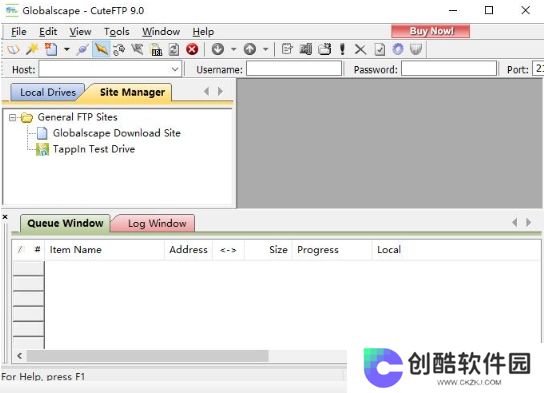Click the Disconnect toolbar icon

click(137, 49)
